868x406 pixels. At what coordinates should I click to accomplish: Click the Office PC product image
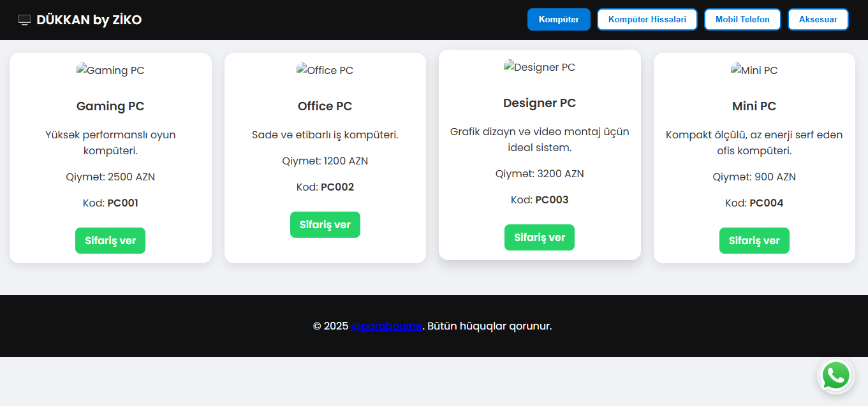tap(325, 70)
